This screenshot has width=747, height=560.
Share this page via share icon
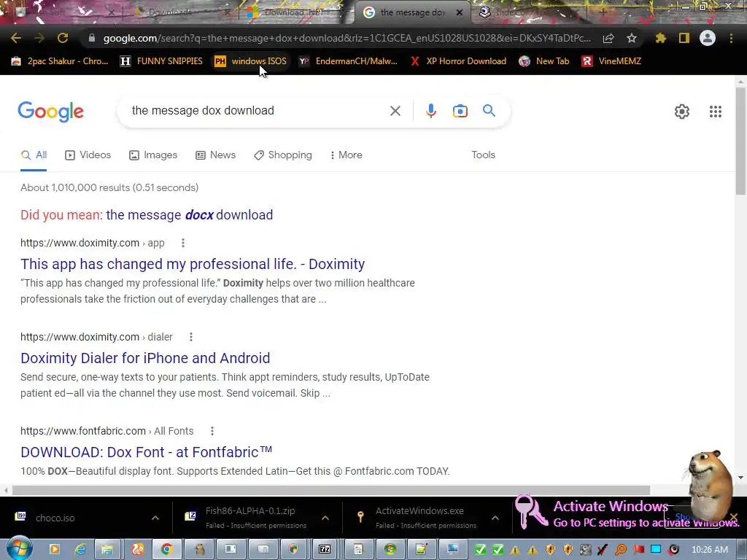click(x=608, y=38)
